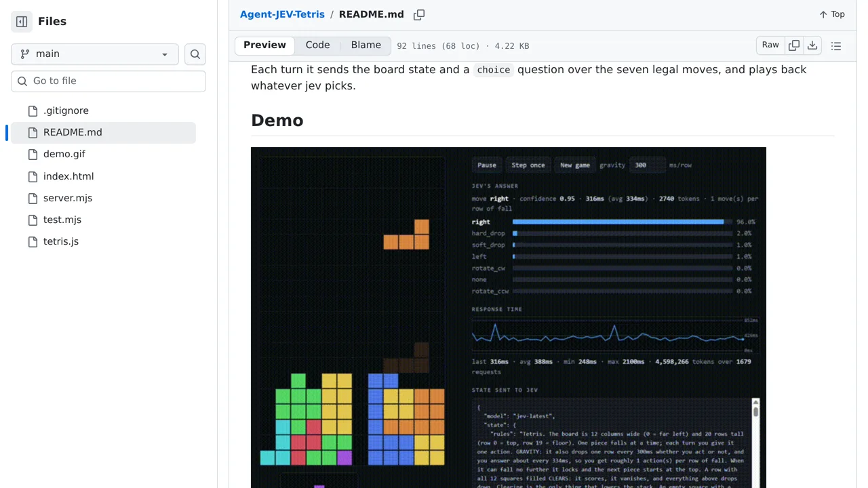
Task: Click the JEV'S ANSWER label
Action: 495,186
